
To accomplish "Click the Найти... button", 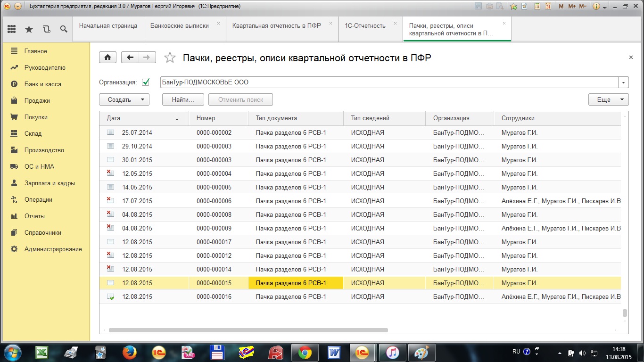I will [183, 99].
